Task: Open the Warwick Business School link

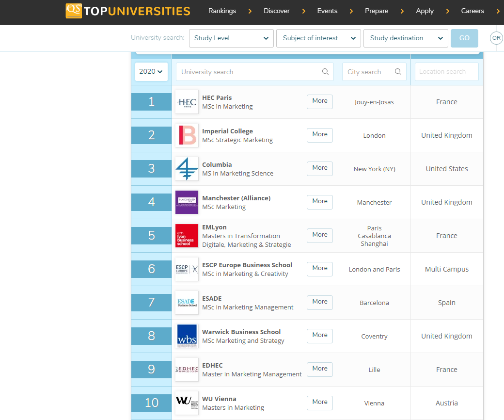Action: [241, 332]
